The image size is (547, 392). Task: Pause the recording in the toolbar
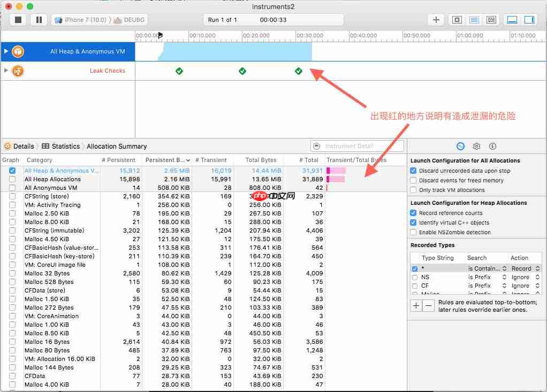[x=39, y=20]
